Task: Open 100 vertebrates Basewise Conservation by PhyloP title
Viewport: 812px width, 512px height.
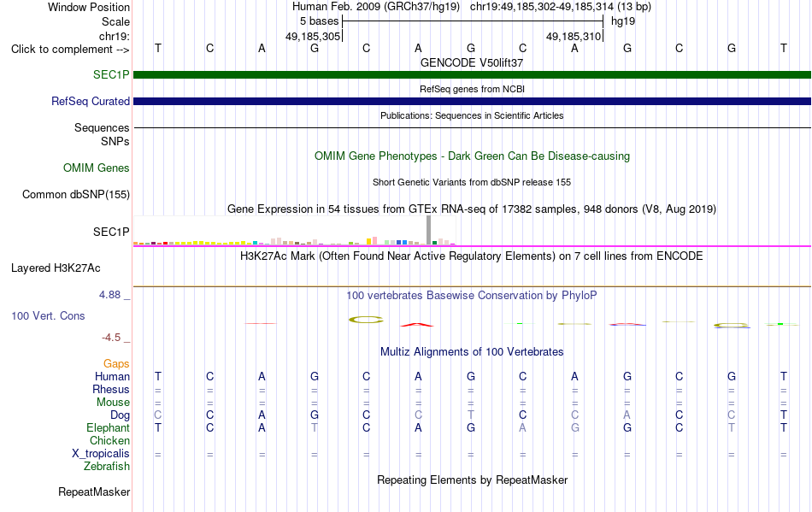Action: 472,296
